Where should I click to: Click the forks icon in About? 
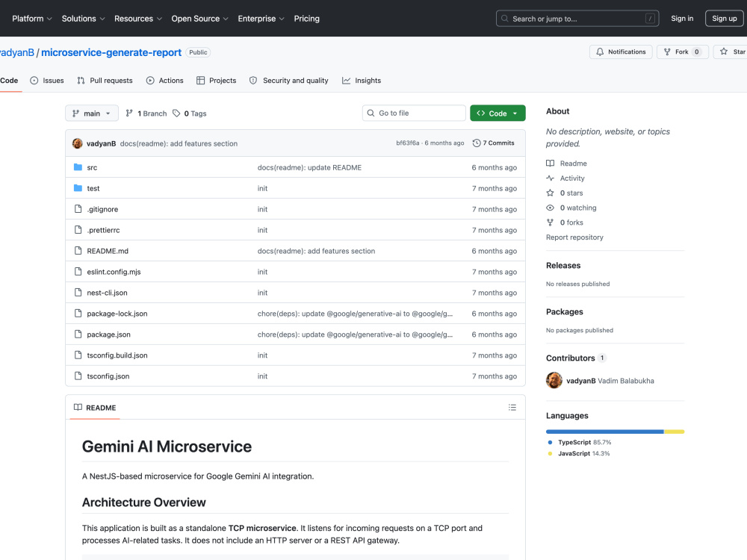pos(551,223)
